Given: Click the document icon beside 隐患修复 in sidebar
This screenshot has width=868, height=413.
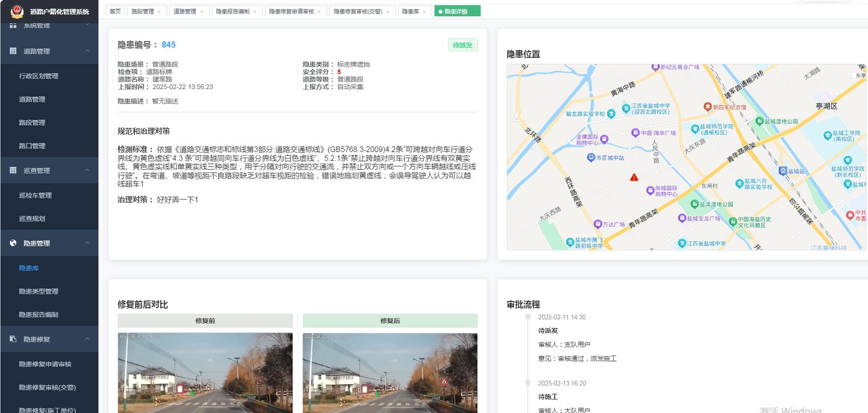Looking at the screenshot, I should click(13, 339).
